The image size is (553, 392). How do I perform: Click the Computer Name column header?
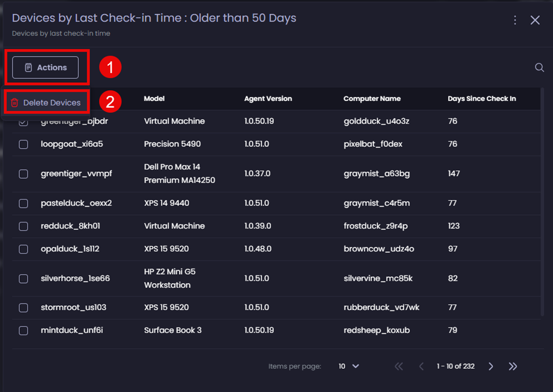372,99
